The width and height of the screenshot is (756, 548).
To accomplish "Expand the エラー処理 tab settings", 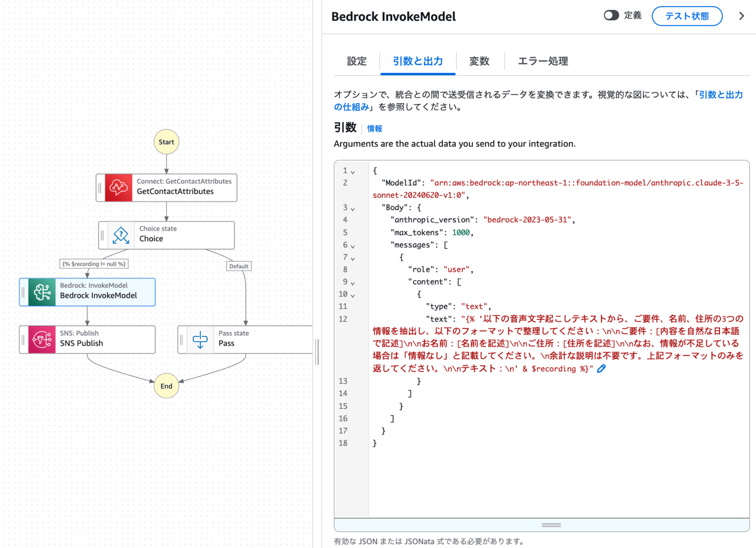I will click(542, 60).
